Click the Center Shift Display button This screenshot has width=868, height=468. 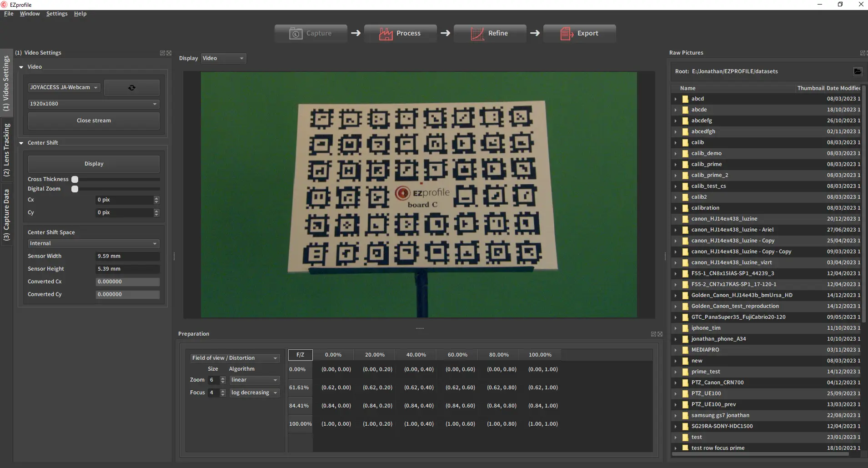point(94,164)
